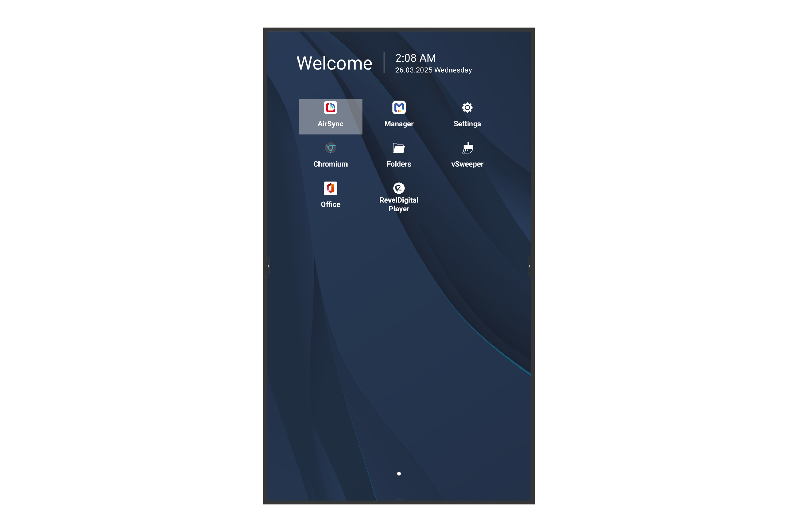Expand the left edge sidebar arrow
The height and width of the screenshot is (532, 798).
(268, 266)
